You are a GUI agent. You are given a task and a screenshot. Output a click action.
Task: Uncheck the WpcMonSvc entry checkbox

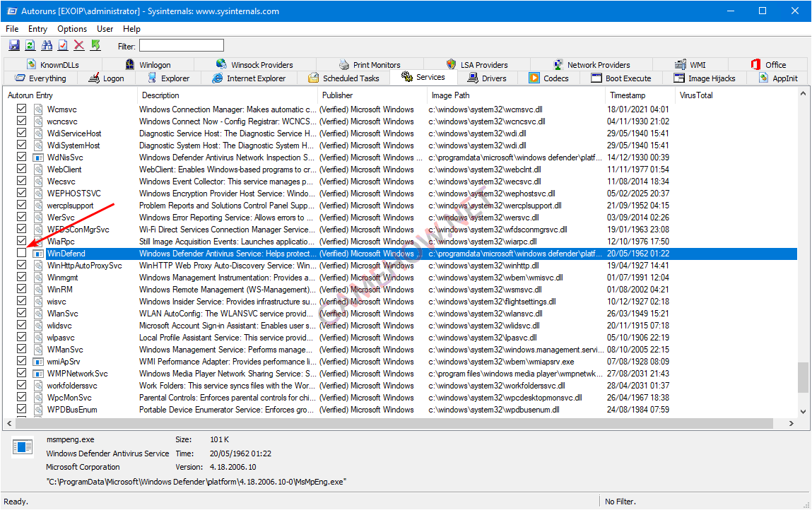(x=21, y=397)
